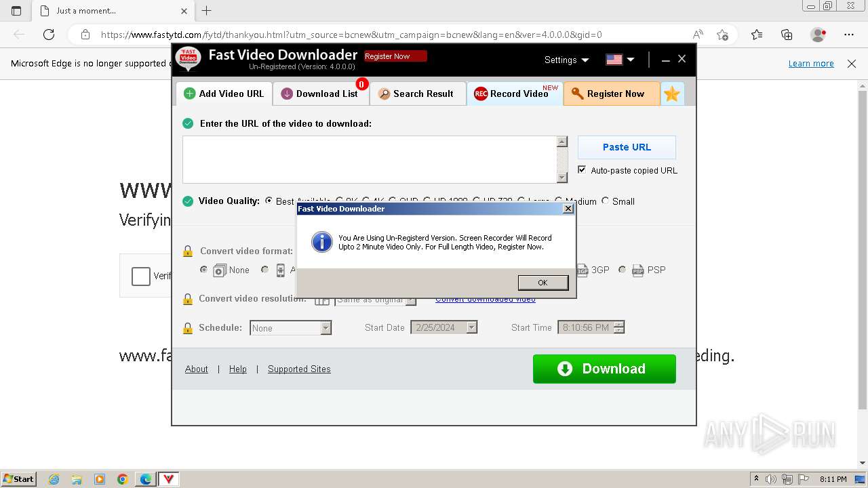Click Edge Read Aloud icon

click(x=698, y=35)
